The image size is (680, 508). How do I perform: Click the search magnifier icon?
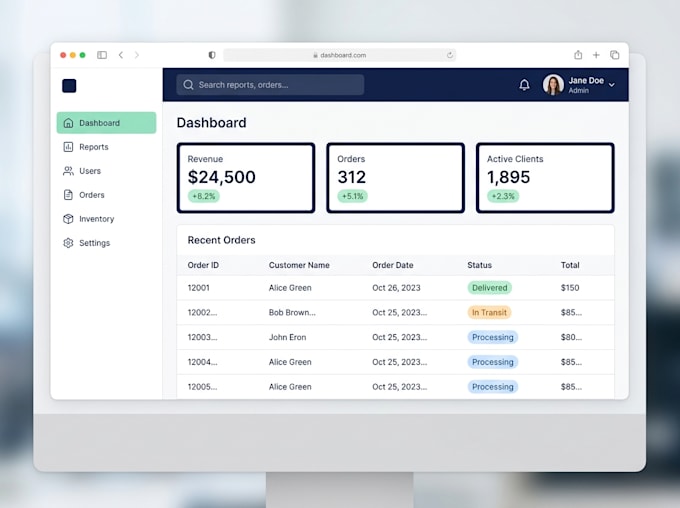click(x=188, y=85)
